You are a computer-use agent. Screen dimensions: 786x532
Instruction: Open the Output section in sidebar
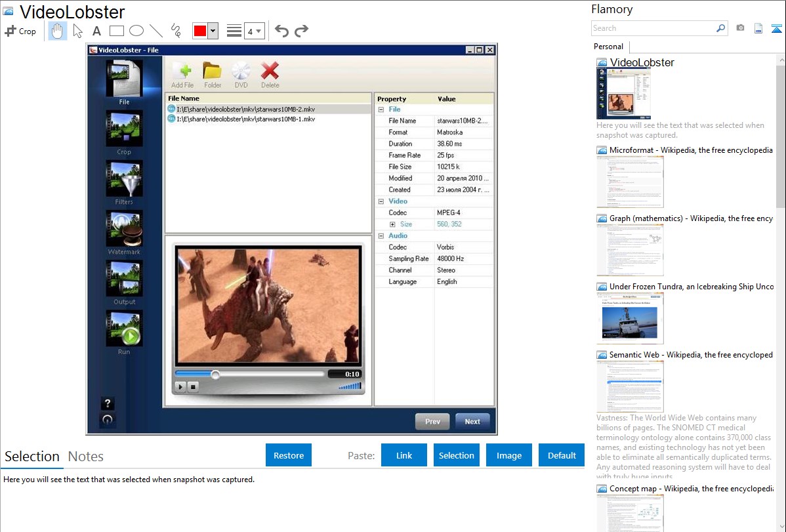124,283
